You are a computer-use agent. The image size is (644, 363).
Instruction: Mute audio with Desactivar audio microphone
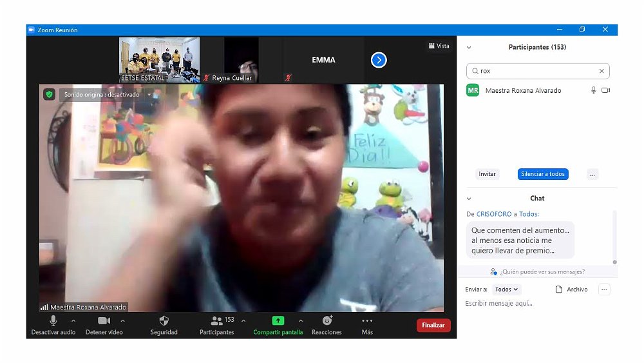click(x=53, y=320)
